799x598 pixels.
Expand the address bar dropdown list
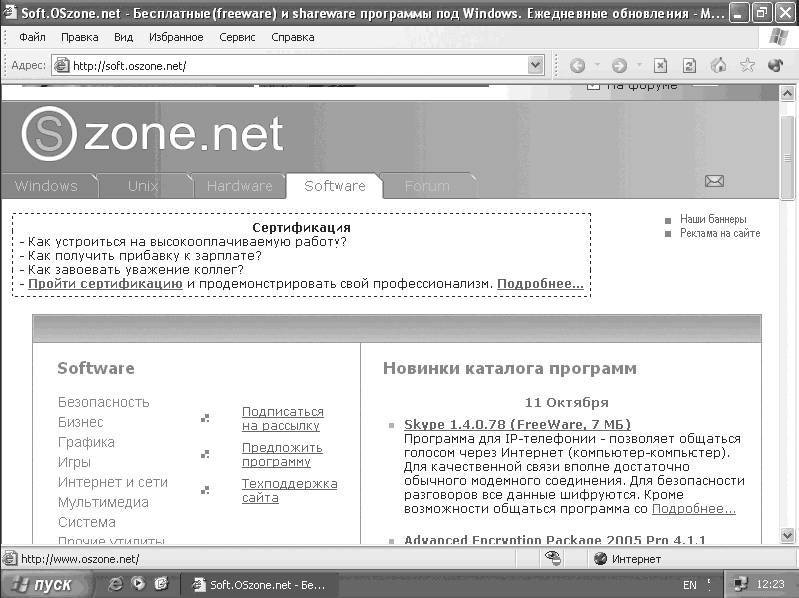[535, 65]
